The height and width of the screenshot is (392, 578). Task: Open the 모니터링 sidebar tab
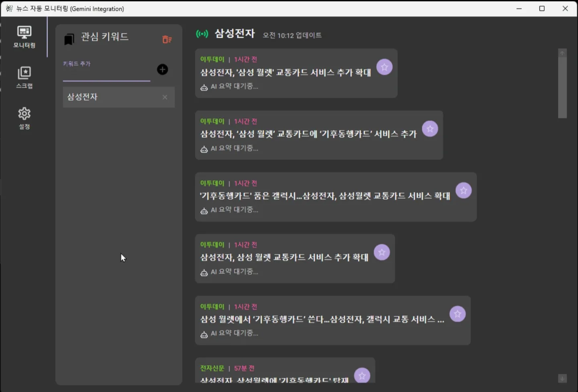tap(24, 37)
